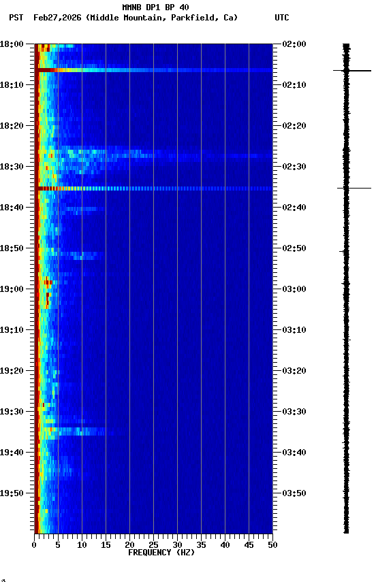Image resolution: width=376 pixels, height=588 pixels.
Task: Click the 18:50 PST time label
Action: click(x=12, y=248)
